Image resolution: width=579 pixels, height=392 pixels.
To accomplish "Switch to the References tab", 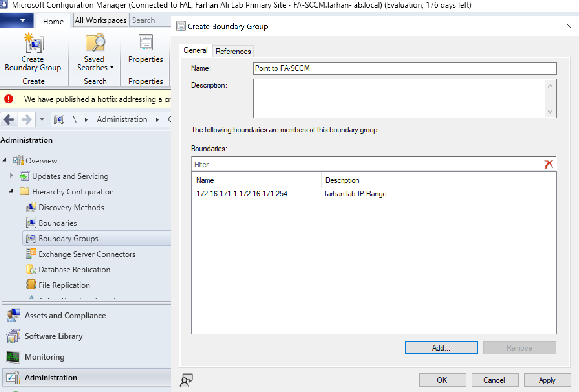I will click(233, 51).
